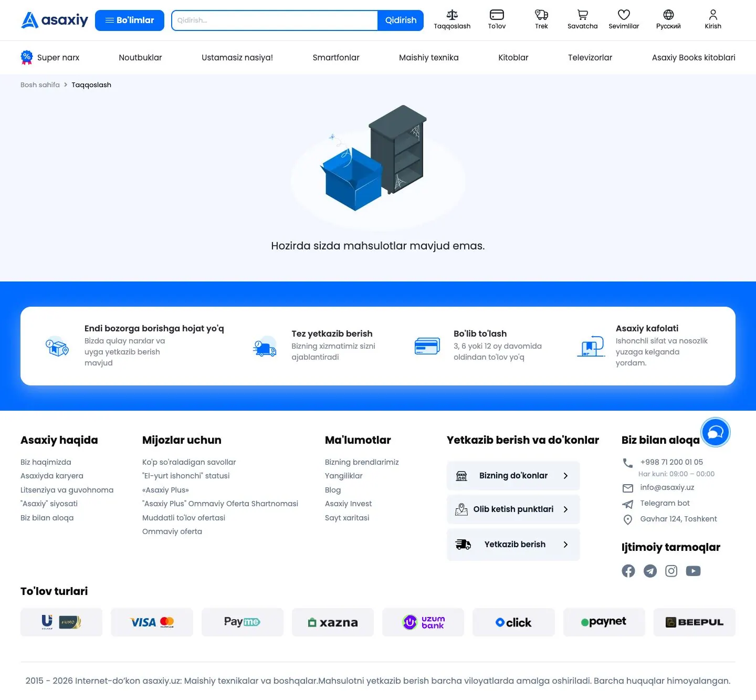Click the Qidirish search button
This screenshot has height=700, width=756.
click(x=401, y=20)
